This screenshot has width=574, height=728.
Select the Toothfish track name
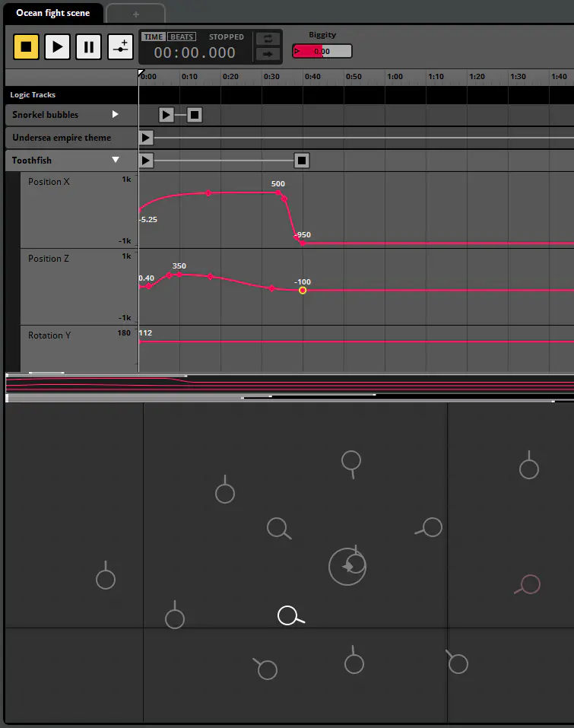pyautogui.click(x=32, y=161)
